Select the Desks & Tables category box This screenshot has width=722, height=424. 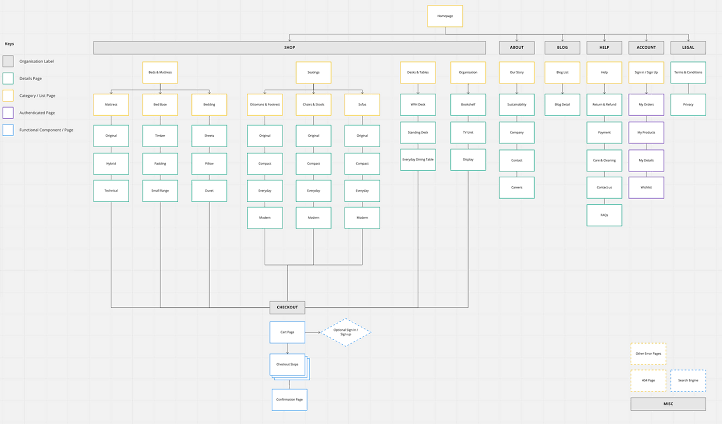coord(418,73)
